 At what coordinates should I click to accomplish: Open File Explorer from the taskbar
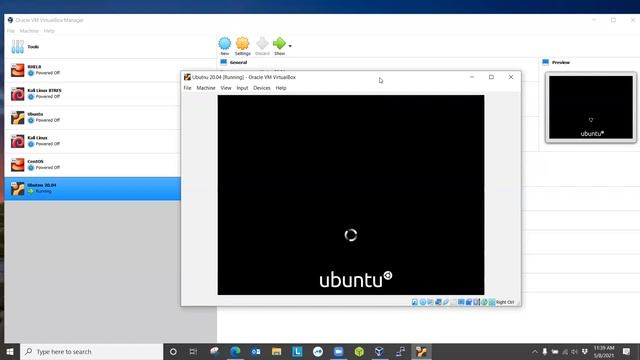tap(276, 351)
